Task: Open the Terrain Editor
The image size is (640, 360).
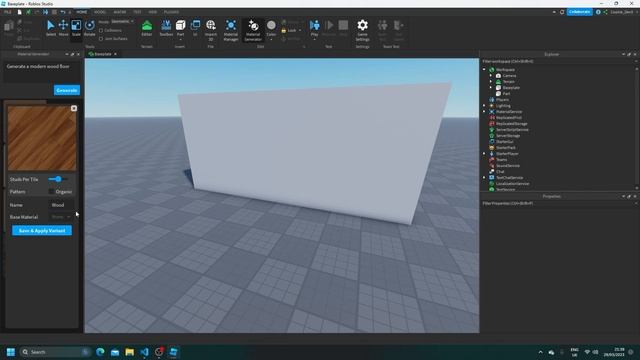Action: pyautogui.click(x=147, y=28)
